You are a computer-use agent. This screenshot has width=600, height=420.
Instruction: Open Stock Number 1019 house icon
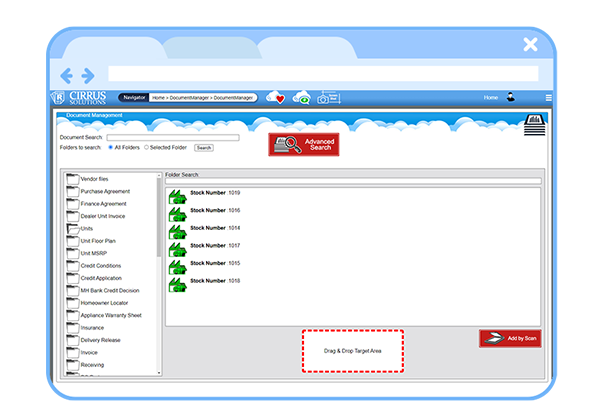[x=177, y=193]
